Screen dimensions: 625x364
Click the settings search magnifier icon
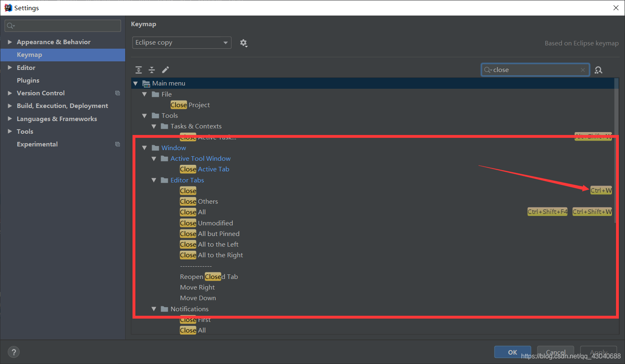[11, 26]
